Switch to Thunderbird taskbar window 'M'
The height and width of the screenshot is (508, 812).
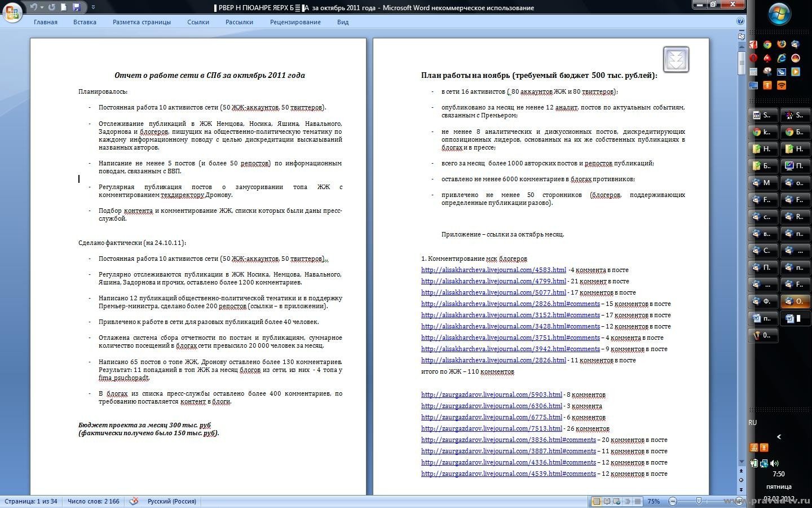[x=763, y=182]
